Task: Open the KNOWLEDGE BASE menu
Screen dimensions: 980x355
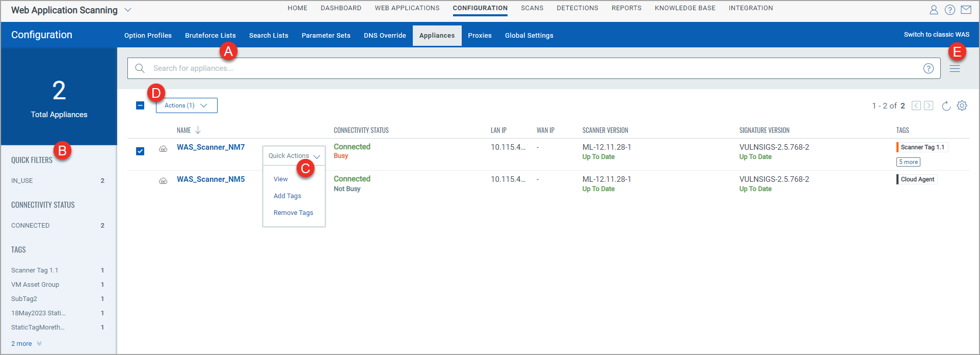Action: [x=685, y=8]
